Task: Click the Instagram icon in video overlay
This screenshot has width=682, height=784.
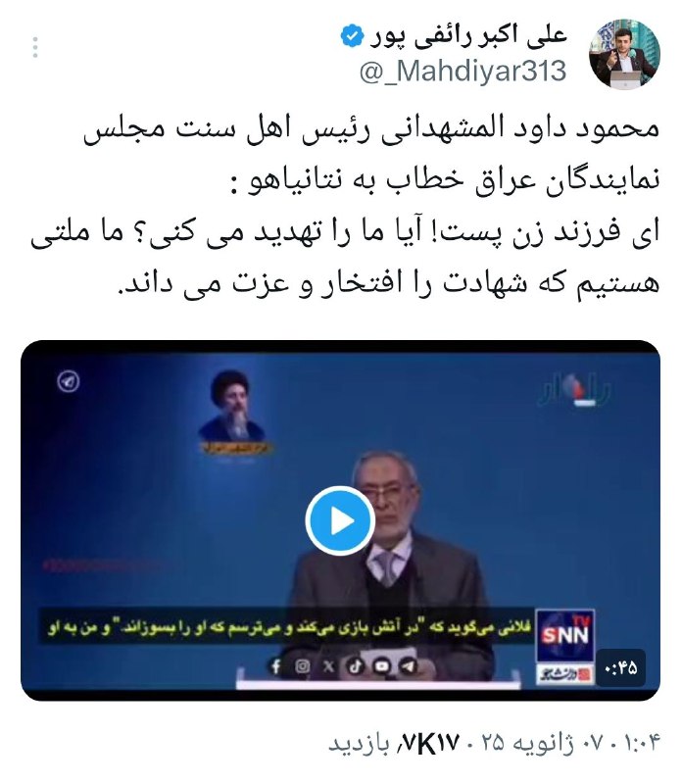Action: (x=302, y=666)
